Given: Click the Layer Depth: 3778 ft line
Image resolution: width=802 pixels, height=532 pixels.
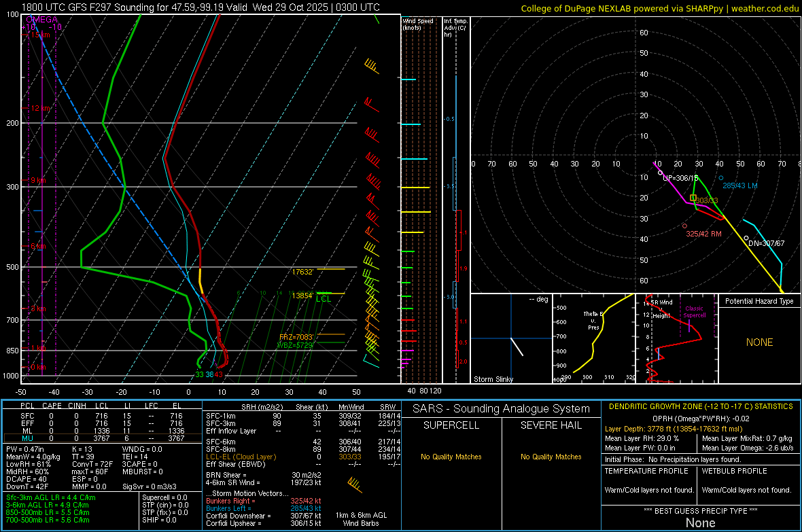Looking at the screenshot, I should (673, 429).
